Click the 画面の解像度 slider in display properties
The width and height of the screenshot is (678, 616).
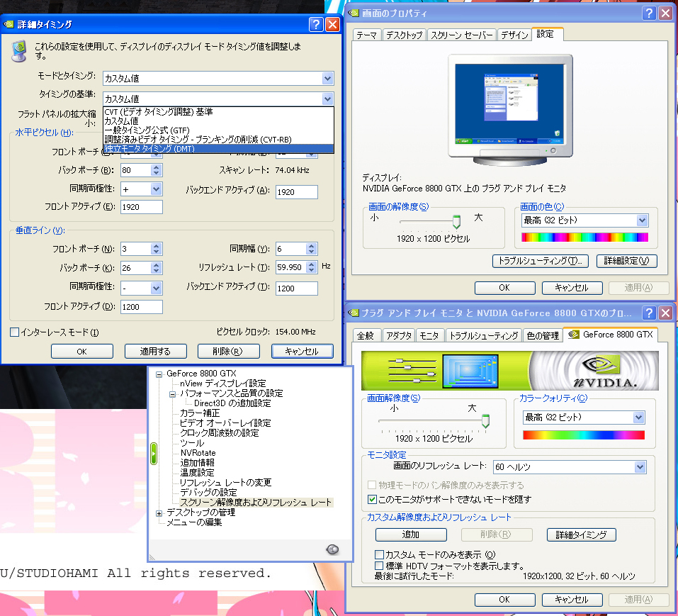(x=456, y=221)
